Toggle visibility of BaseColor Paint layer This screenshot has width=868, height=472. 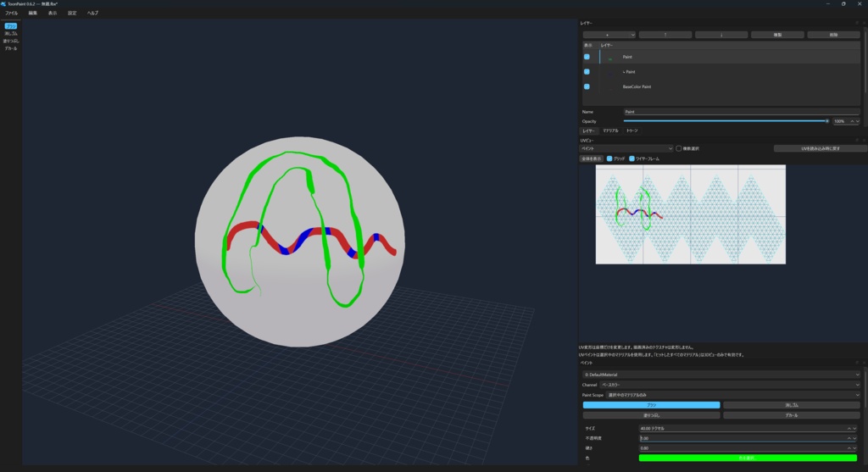[587, 87]
